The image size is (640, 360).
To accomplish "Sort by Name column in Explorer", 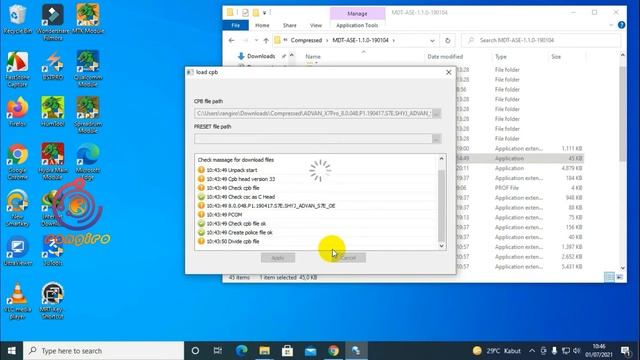I will (x=313, y=57).
